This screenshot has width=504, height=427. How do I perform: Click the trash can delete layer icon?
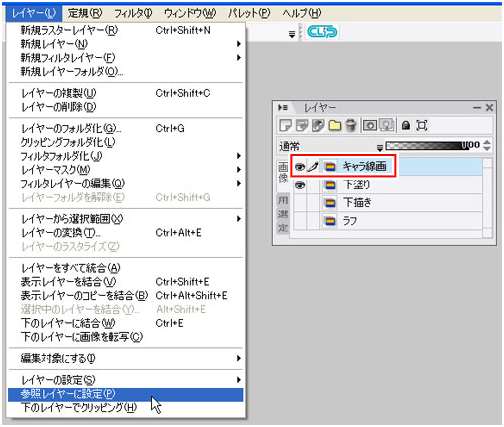[x=351, y=125]
